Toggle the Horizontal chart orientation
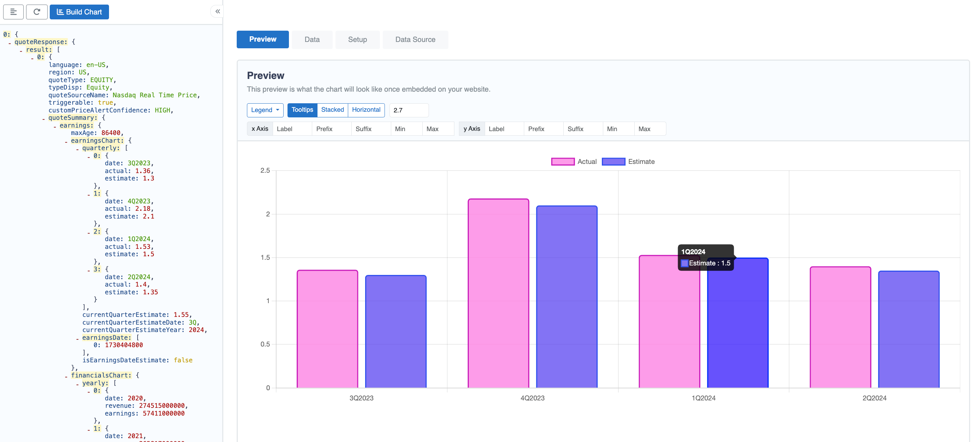 (x=366, y=109)
